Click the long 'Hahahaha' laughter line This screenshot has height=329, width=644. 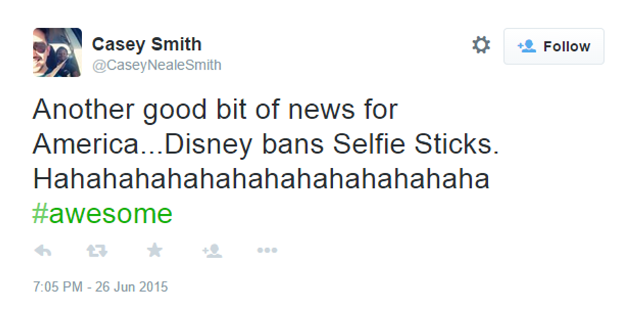(261, 179)
